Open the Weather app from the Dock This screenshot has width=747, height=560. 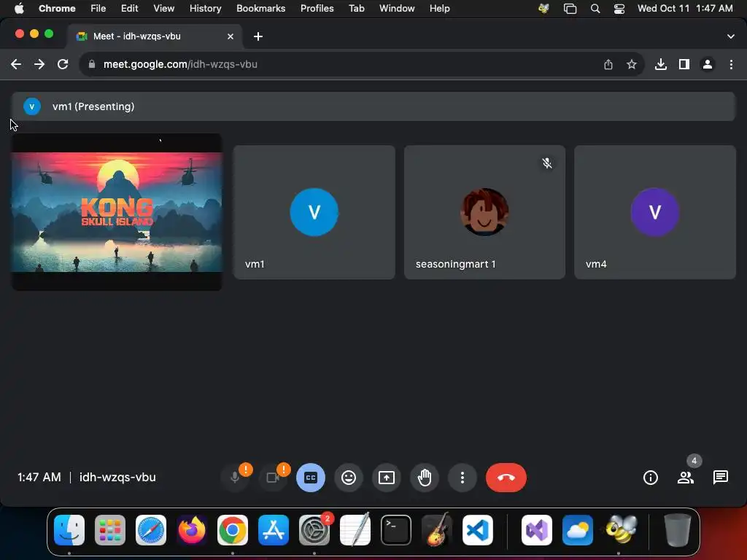[x=578, y=530]
